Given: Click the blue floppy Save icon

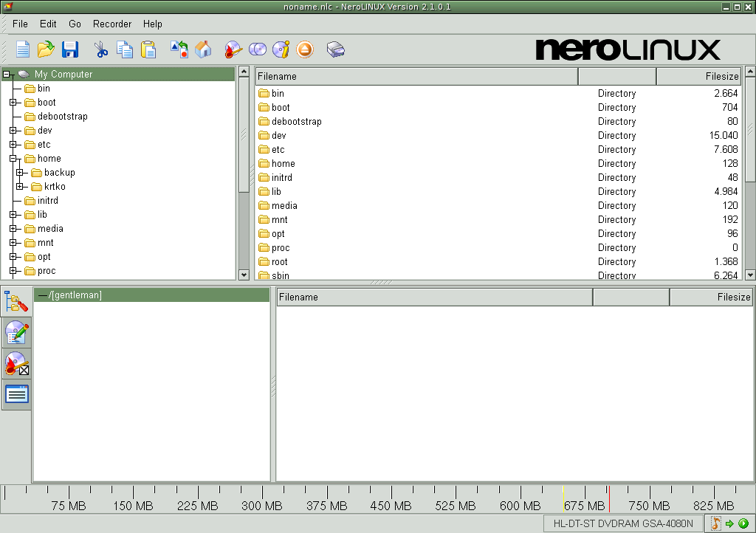Looking at the screenshot, I should pos(70,49).
